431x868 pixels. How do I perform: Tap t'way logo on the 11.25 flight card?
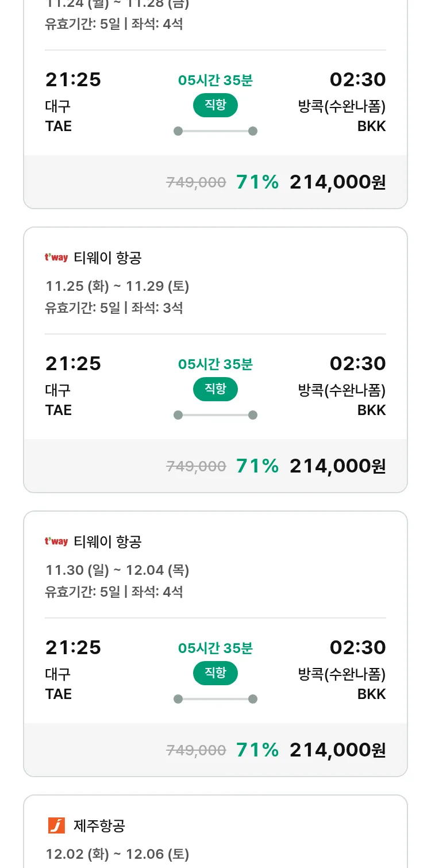[56, 258]
